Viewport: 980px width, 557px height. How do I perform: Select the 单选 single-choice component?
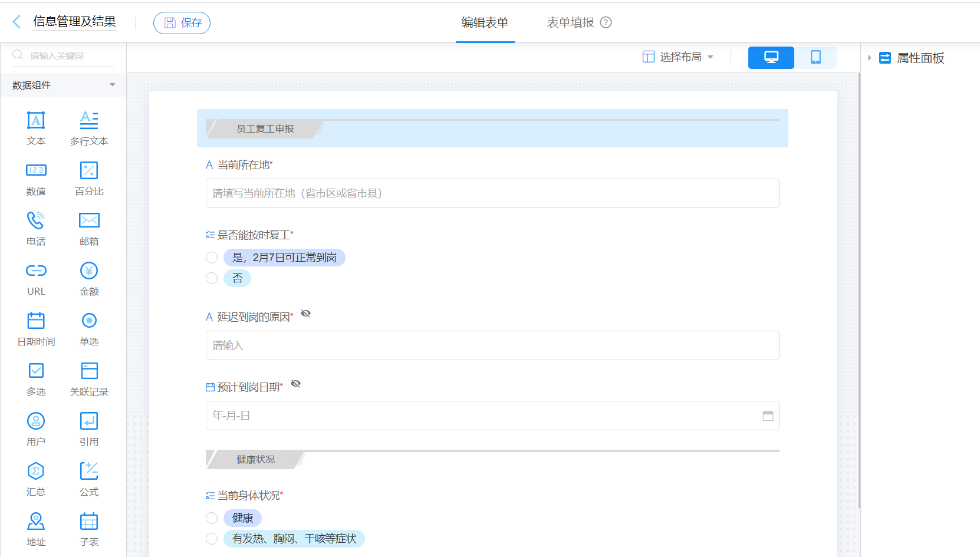tap(89, 328)
